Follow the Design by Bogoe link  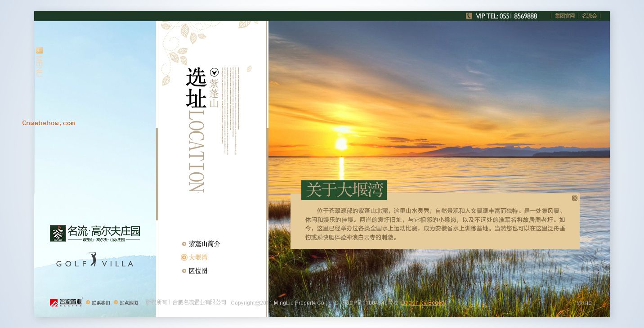[x=422, y=303]
